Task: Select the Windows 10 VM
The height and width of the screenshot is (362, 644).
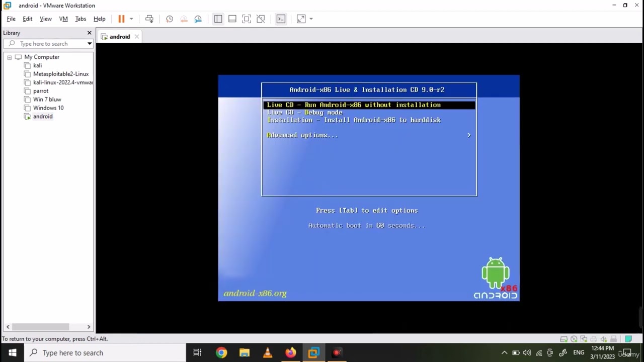Action: pos(48,108)
